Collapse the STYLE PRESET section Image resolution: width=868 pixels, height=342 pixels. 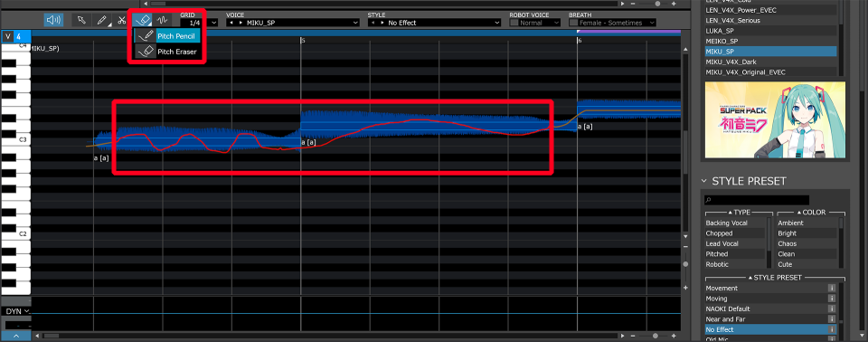pyautogui.click(x=704, y=181)
